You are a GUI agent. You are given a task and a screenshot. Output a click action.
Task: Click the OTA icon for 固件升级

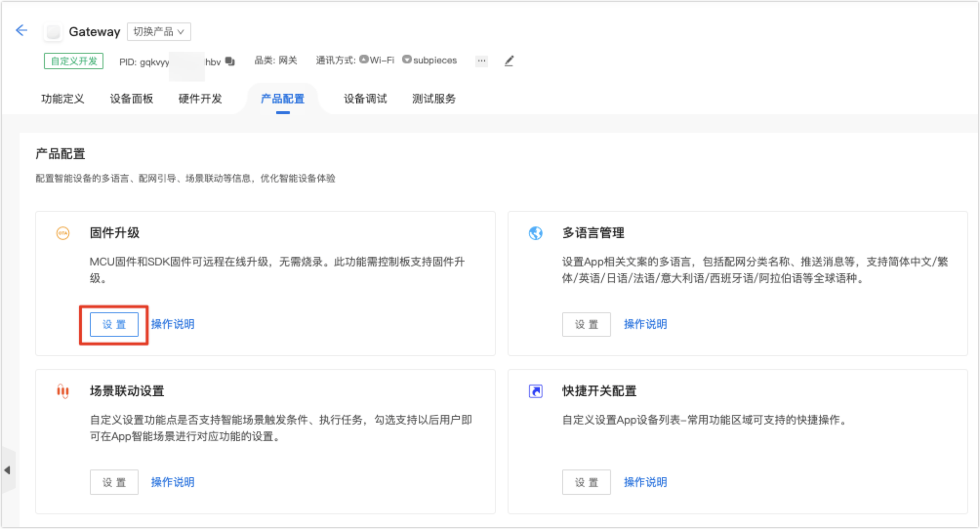click(63, 233)
